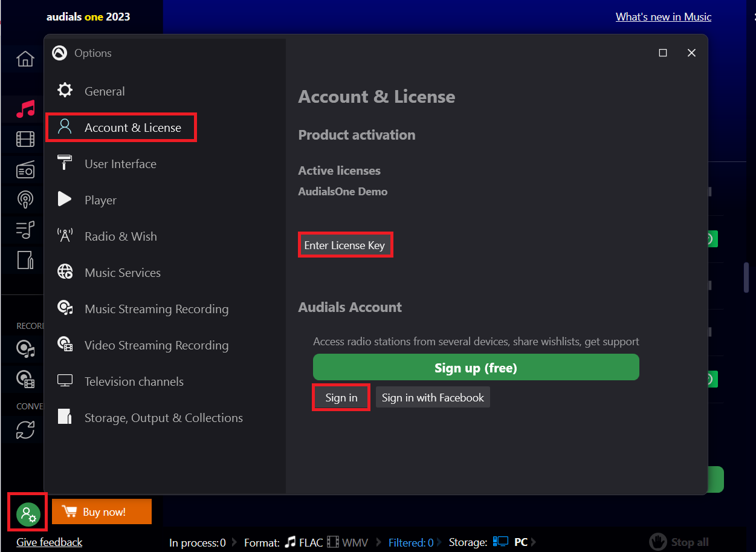Screen dimensions: 756x552
Task: Close the Options dialog
Action: 692,53
